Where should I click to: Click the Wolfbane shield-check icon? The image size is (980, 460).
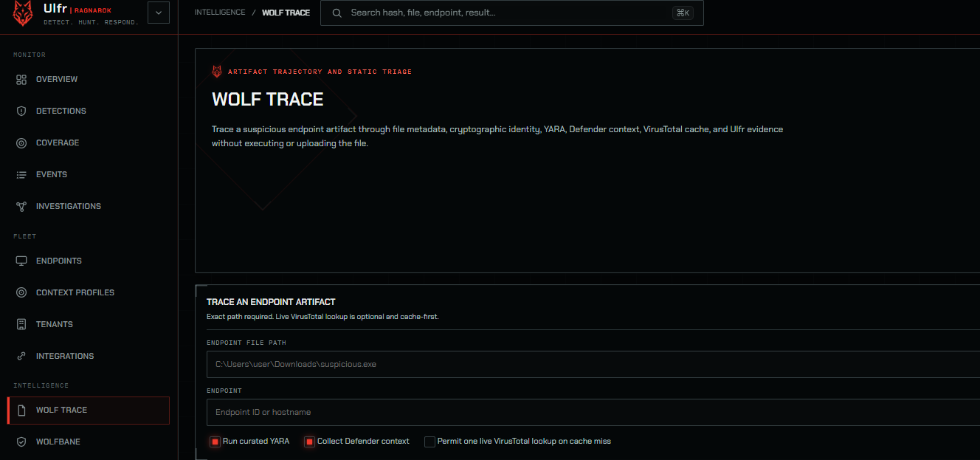coord(21,442)
